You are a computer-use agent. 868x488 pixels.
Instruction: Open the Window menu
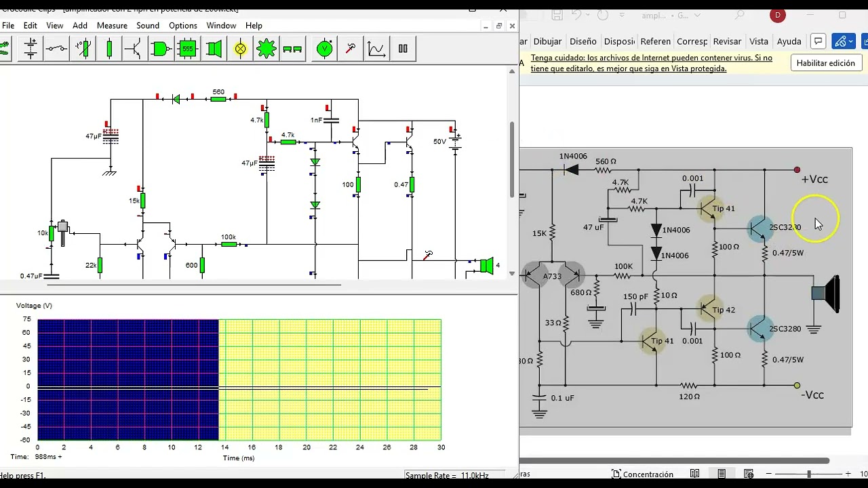pos(221,26)
